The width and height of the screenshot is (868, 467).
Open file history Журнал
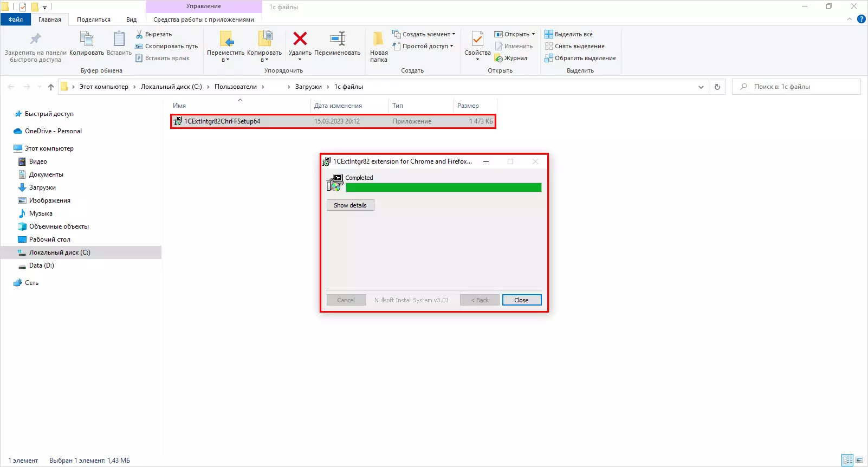511,58
